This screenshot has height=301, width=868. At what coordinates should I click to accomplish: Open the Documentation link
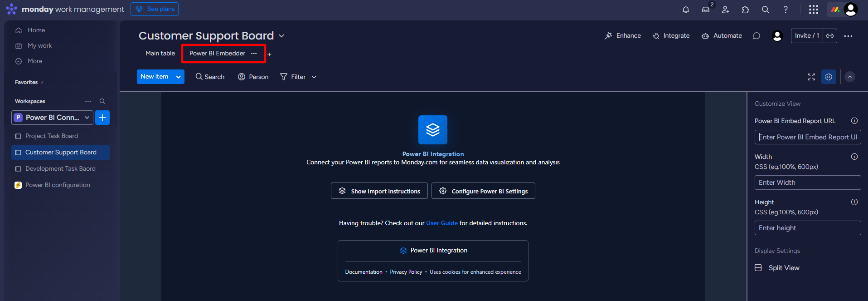point(364,272)
